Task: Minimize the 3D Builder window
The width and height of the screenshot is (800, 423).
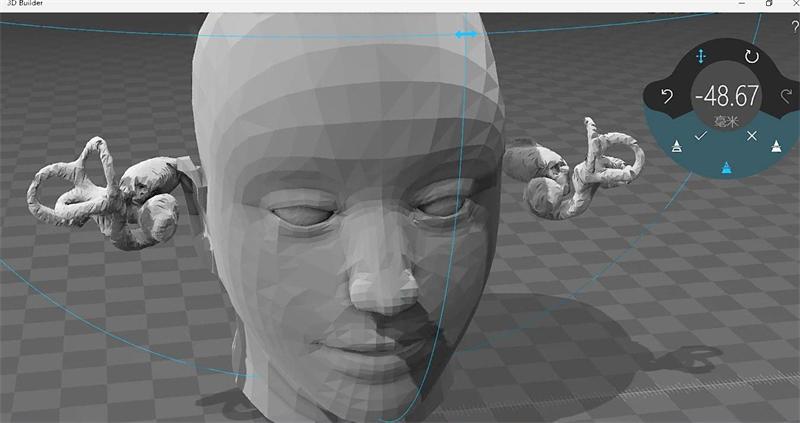Action: click(742, 3)
